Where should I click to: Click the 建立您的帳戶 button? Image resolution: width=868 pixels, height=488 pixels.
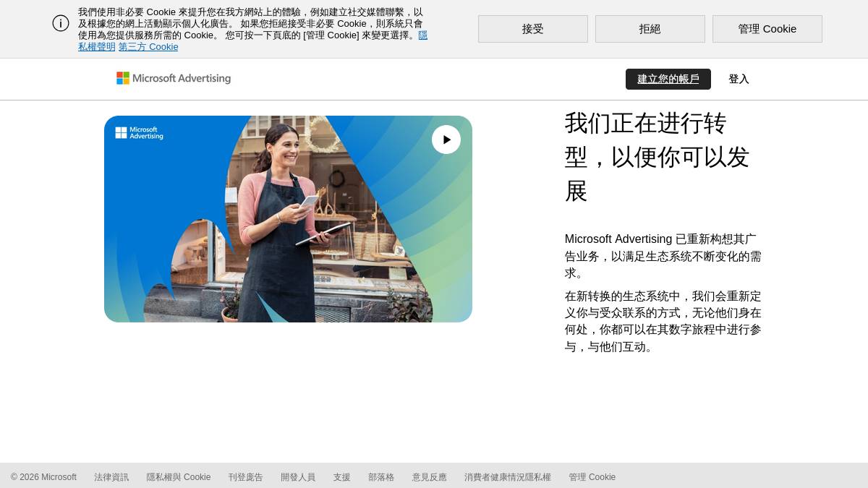tap(668, 80)
